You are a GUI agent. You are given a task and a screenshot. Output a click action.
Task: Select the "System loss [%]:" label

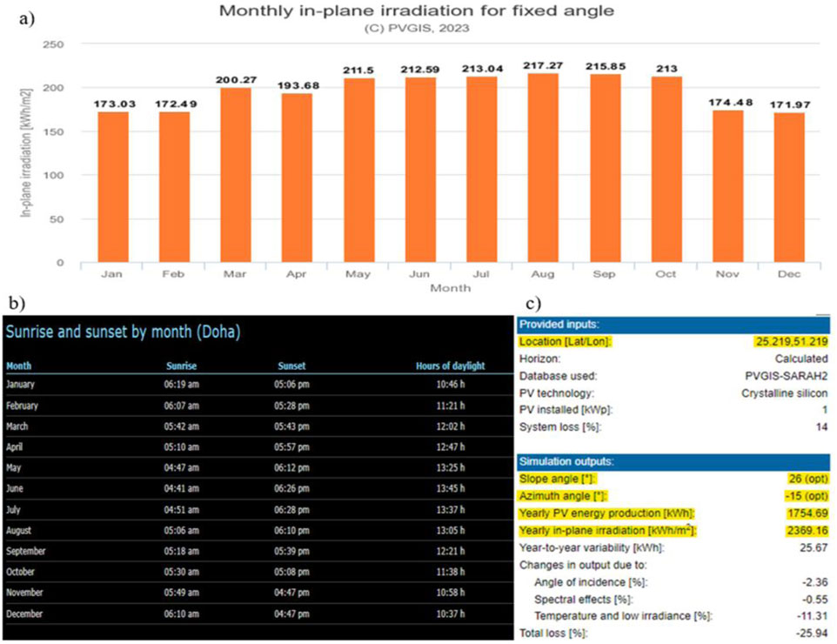pos(560,427)
